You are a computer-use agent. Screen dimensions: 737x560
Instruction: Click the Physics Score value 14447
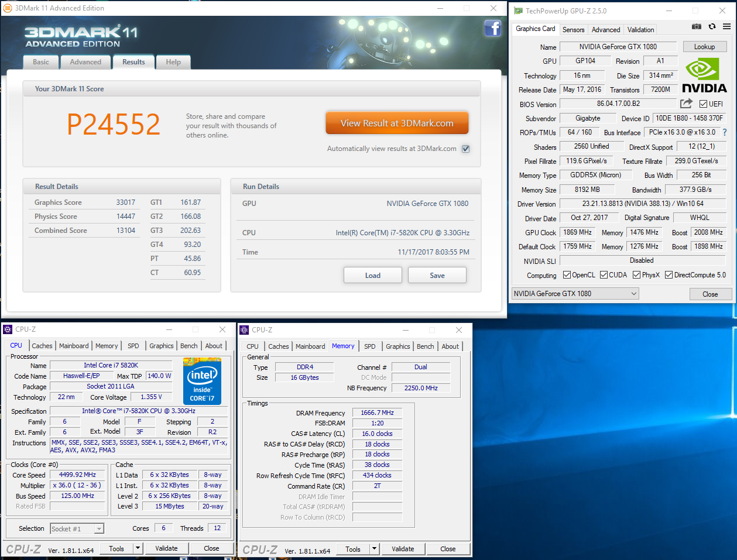tap(125, 217)
